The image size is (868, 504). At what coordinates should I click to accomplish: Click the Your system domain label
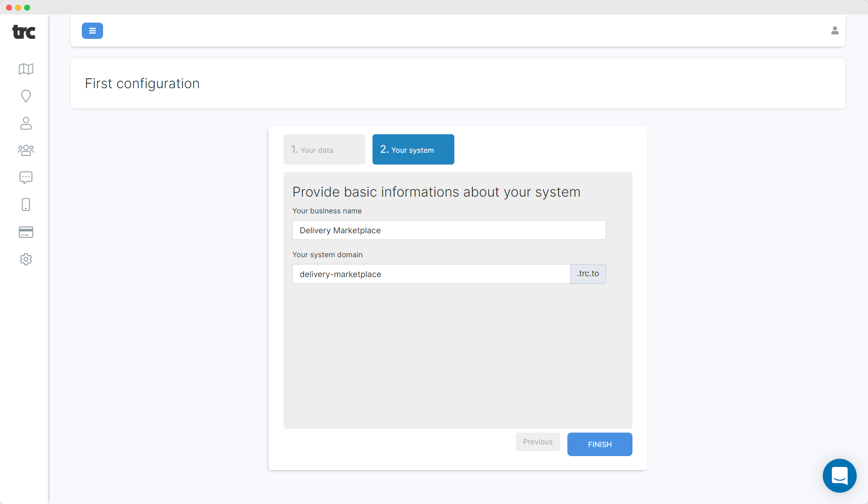tap(327, 254)
